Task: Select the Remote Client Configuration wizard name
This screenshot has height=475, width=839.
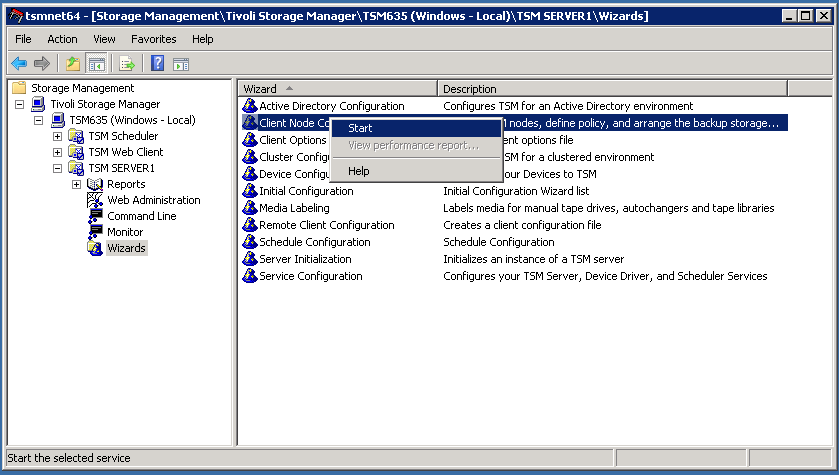Action: (x=327, y=225)
